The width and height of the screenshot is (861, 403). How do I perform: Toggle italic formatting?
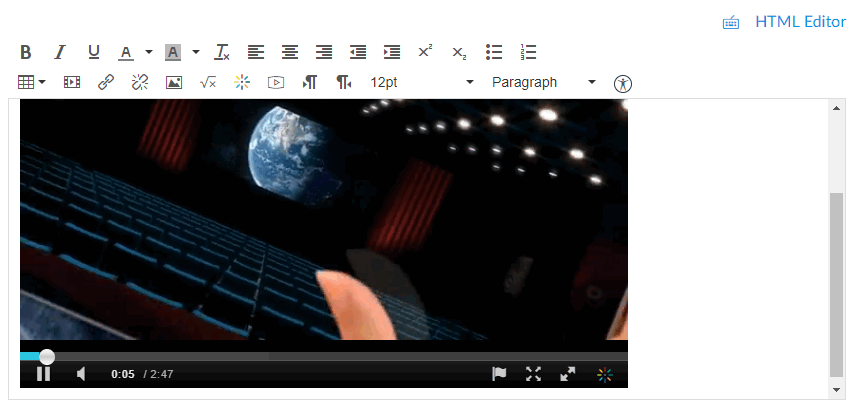tap(59, 53)
